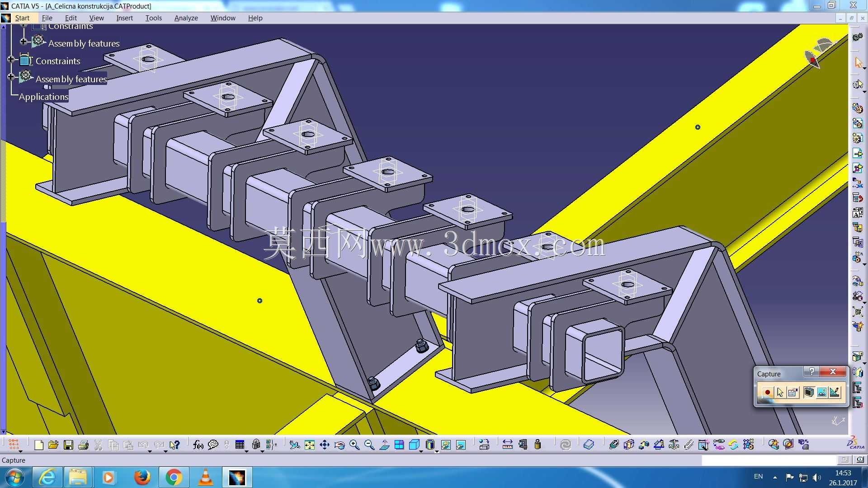Viewport: 868px width, 488px height.
Task: Expand the nested Assembly features node
Action: 24,42
